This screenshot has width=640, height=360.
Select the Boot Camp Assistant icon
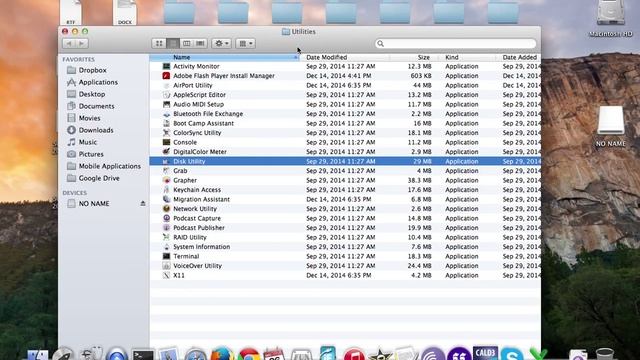click(x=166, y=123)
